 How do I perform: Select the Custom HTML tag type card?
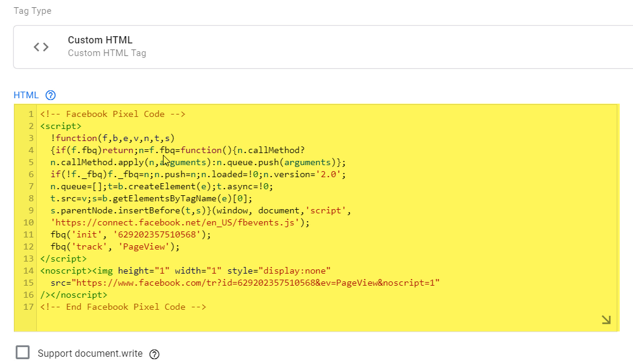tap(323, 47)
